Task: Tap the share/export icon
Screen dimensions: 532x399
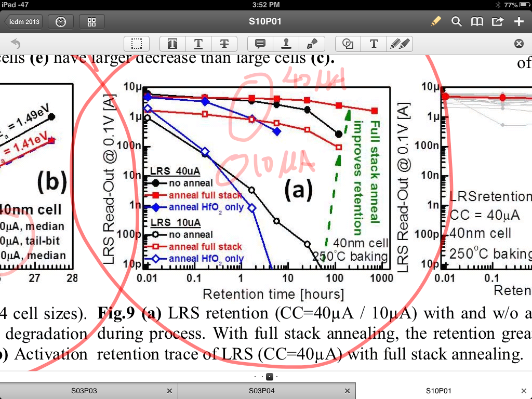Action: click(x=497, y=21)
